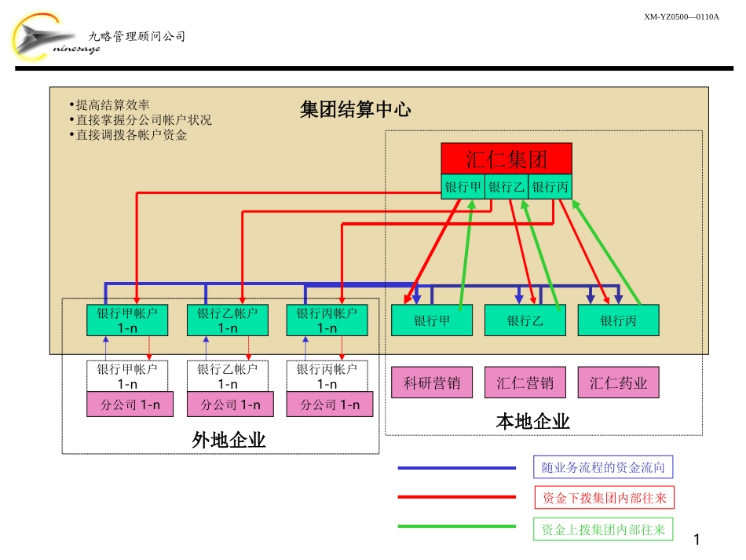Click the page number 1
Viewport: 746px width, 560px height.
tap(697, 540)
